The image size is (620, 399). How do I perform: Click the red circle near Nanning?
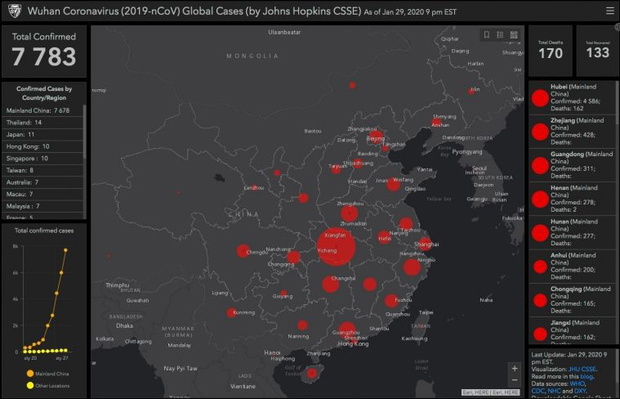pos(302,325)
